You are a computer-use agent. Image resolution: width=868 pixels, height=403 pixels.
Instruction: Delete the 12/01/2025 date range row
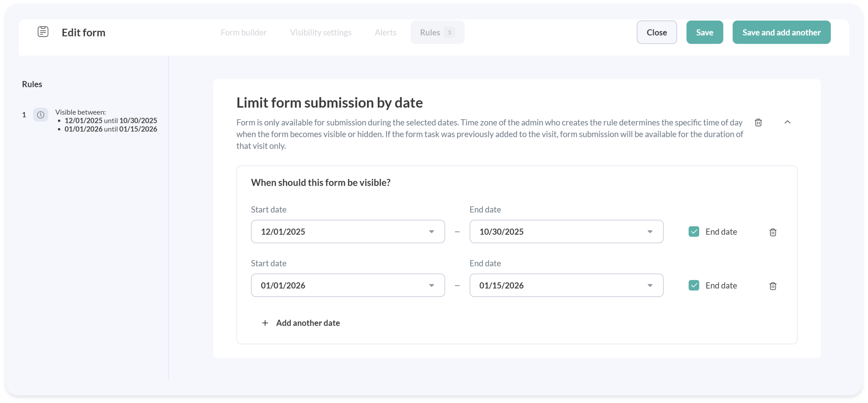[x=773, y=232]
